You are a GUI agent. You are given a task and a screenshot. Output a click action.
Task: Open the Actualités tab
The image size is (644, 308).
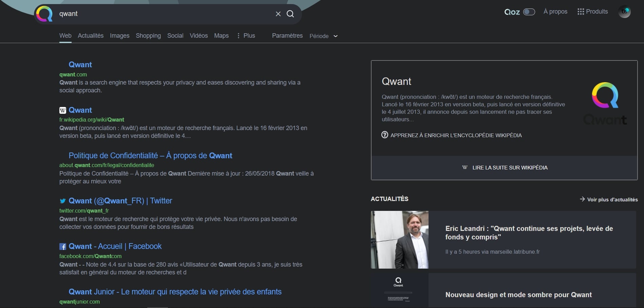pyautogui.click(x=90, y=35)
